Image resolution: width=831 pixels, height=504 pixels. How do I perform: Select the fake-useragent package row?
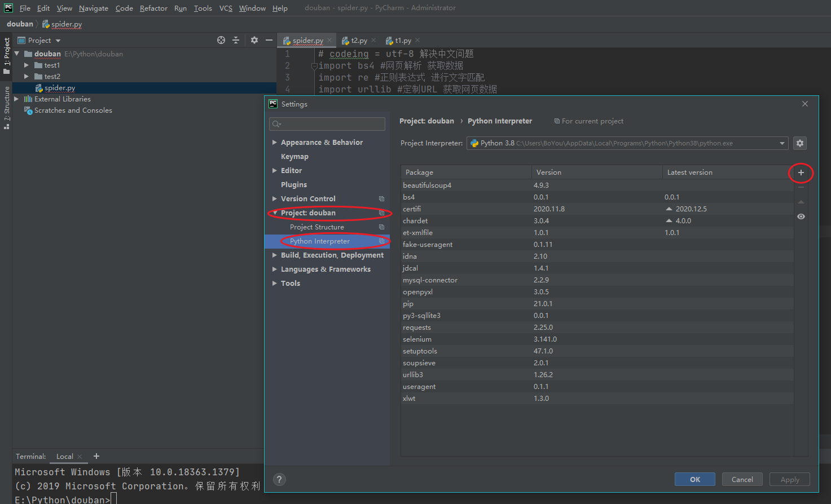pyautogui.click(x=597, y=245)
